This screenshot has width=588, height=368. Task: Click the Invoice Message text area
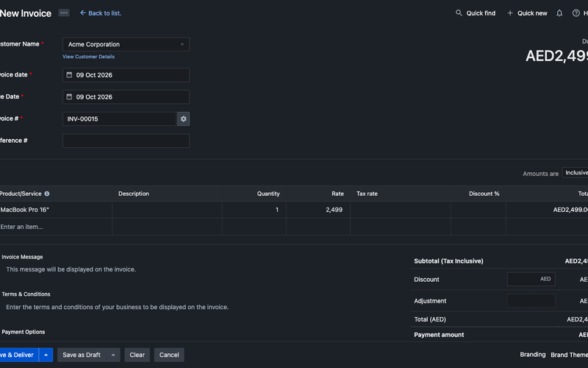pos(71,269)
